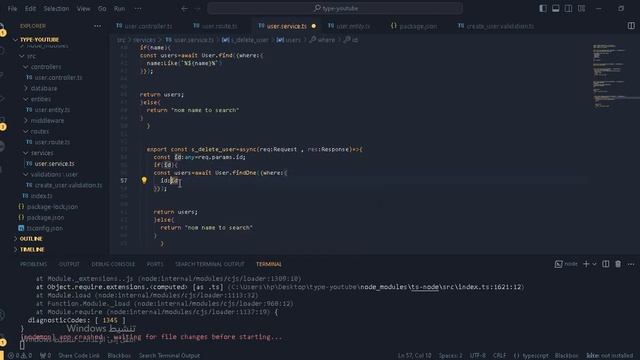Toggle bottom panel layout icon

556,8
